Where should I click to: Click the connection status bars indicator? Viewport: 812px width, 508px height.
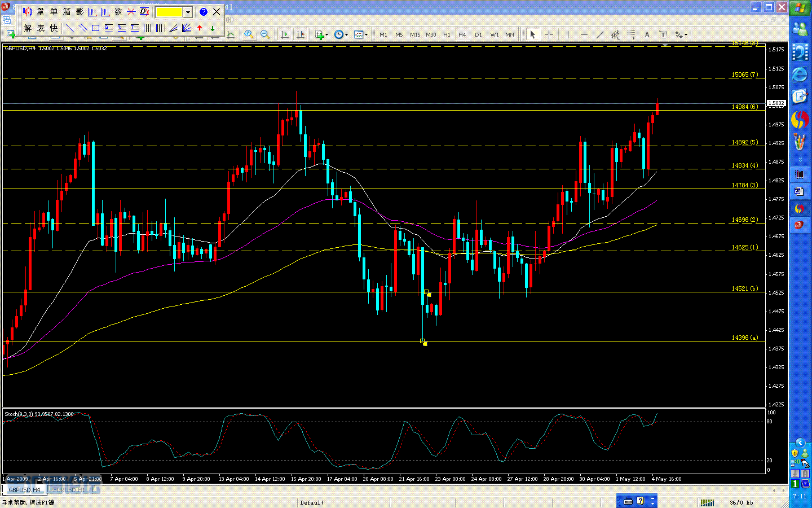click(x=707, y=502)
